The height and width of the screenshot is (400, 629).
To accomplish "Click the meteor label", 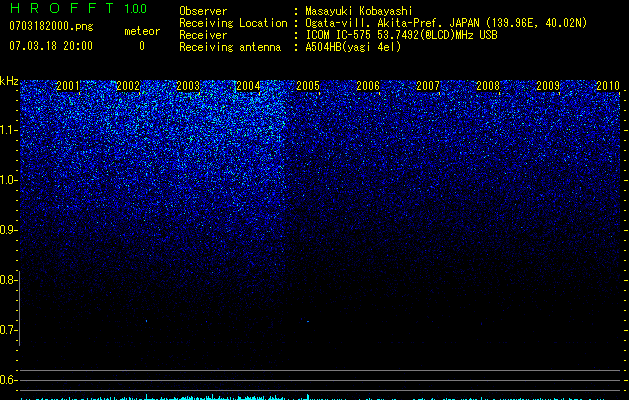I will point(142,31).
